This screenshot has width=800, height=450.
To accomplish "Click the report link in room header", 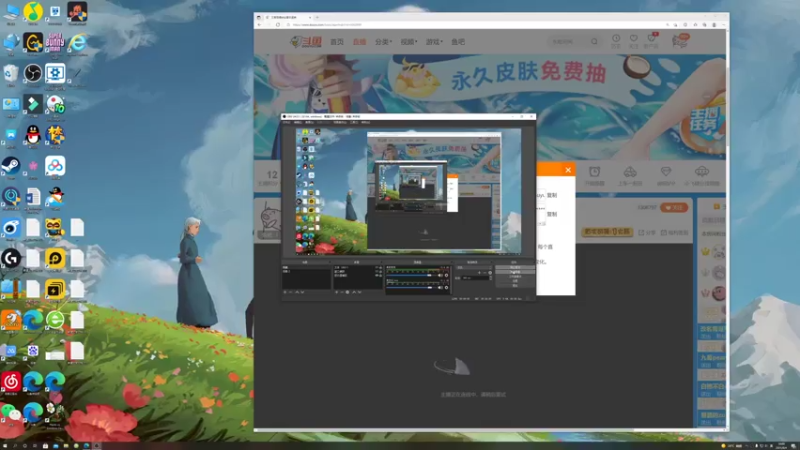I will pos(674,233).
